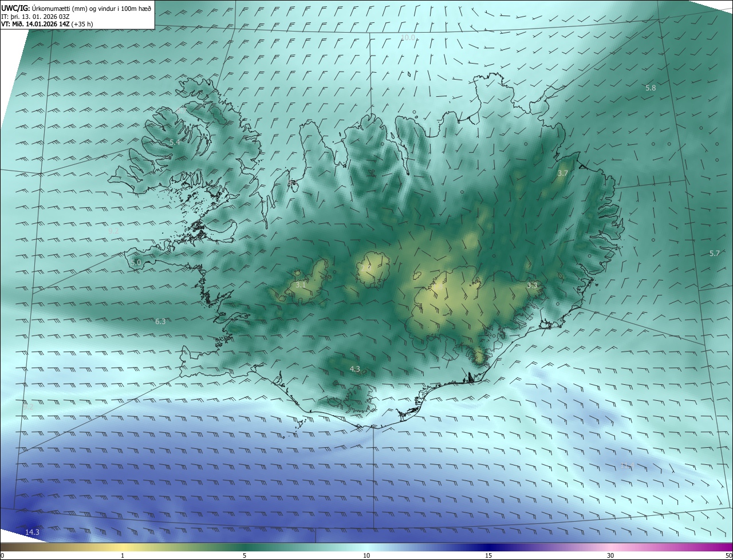Image resolution: width=733 pixels, height=560 pixels.
Task: Click the map value label '3.7'
Action: pyautogui.click(x=563, y=173)
